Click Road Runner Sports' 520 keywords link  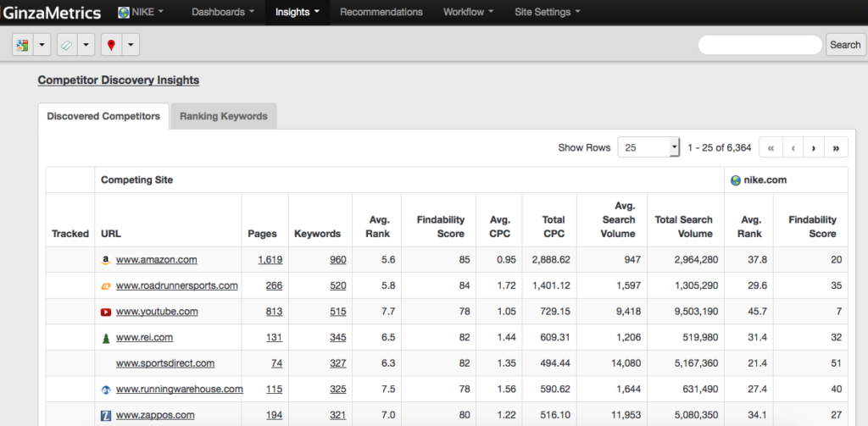click(337, 285)
